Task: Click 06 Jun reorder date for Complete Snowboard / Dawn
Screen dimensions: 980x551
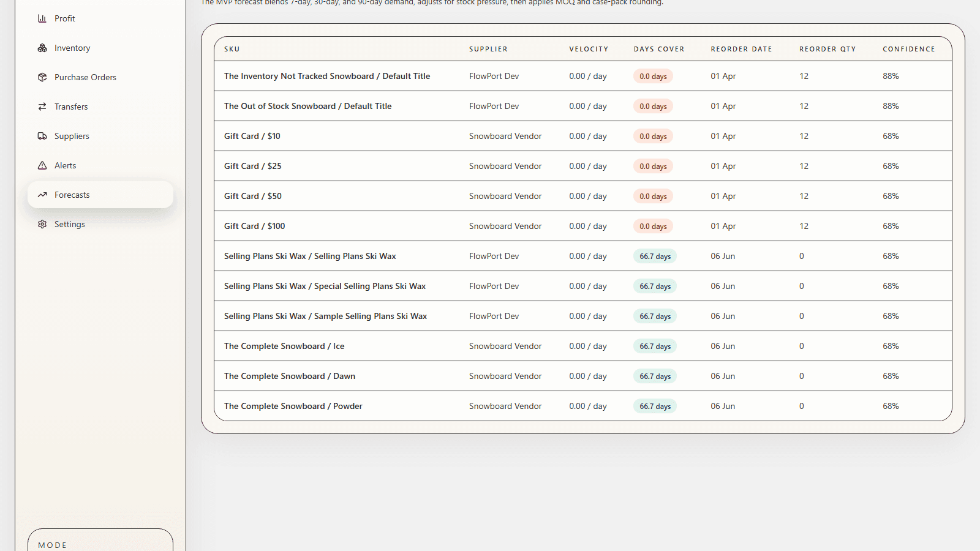Action: click(723, 376)
